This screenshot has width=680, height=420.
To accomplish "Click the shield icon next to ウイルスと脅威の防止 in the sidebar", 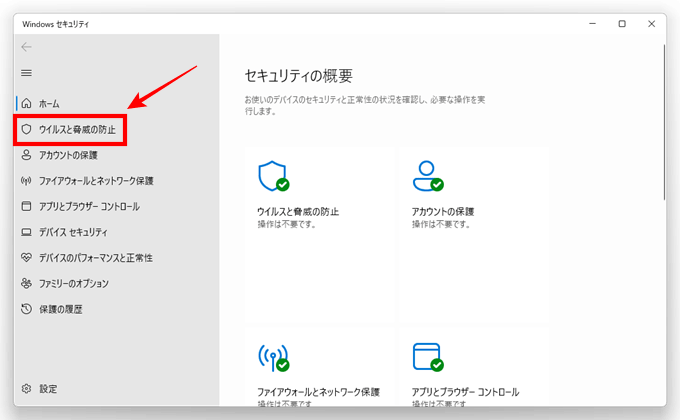I will pyautogui.click(x=26, y=129).
